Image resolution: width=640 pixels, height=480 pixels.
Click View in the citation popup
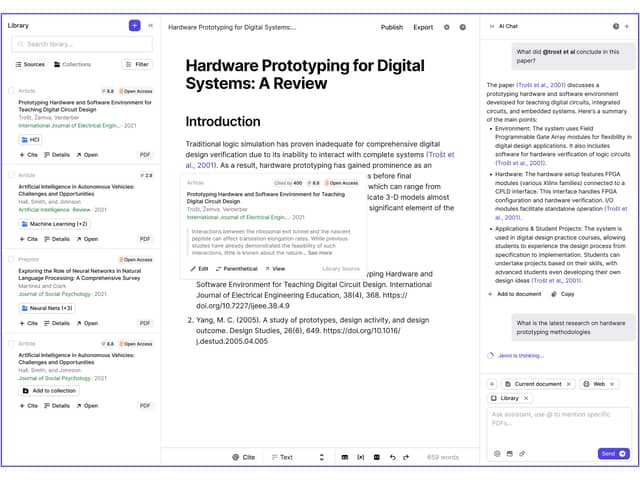tap(275, 269)
